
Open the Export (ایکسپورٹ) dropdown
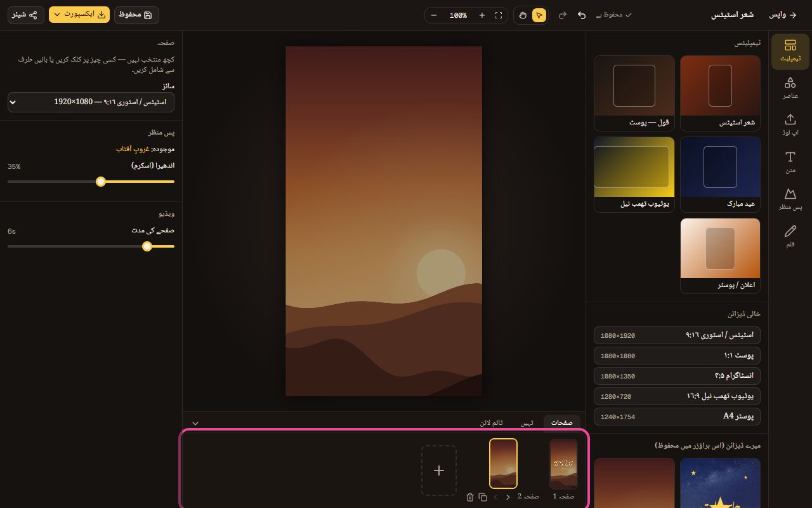pyautogui.click(x=79, y=15)
